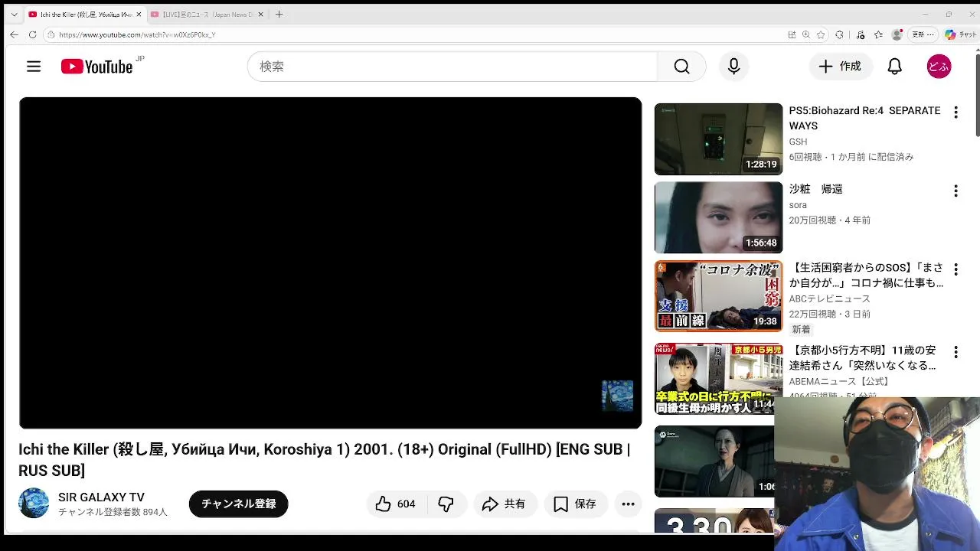Viewport: 980px width, 551px height.
Task: Click the Ichi the Killer video title text
Action: click(x=325, y=459)
